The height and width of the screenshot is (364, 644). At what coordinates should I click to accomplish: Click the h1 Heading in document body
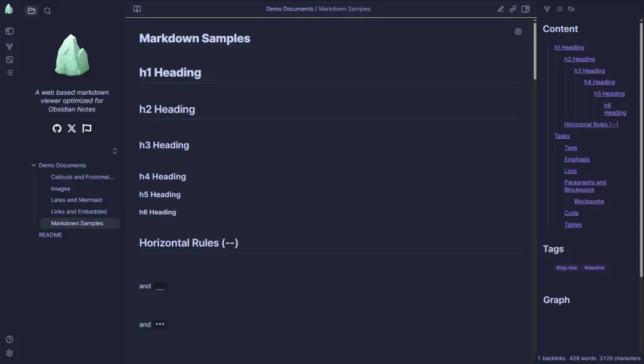(170, 73)
